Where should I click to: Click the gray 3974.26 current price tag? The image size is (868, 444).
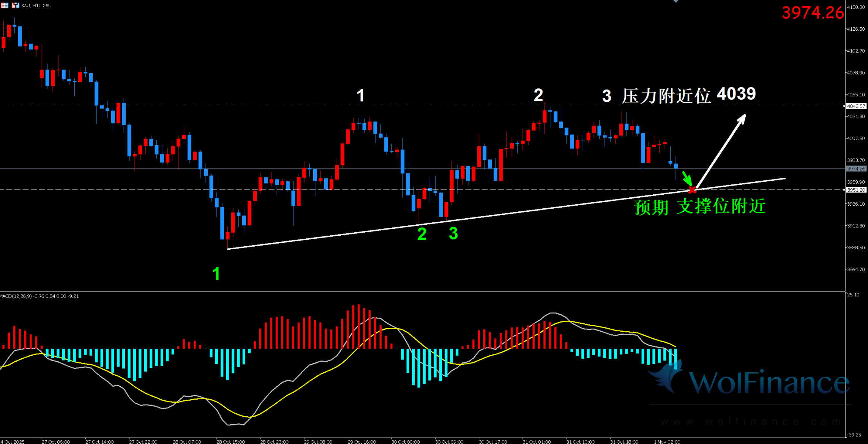click(856, 168)
